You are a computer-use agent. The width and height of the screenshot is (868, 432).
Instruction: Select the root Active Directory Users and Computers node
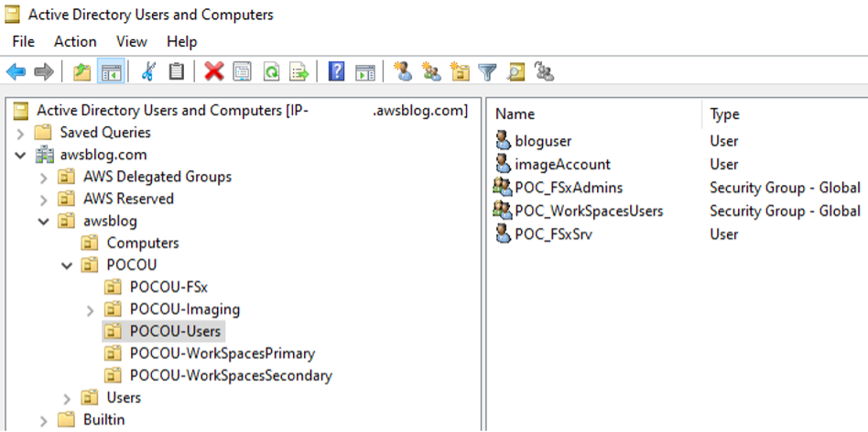click(252, 111)
